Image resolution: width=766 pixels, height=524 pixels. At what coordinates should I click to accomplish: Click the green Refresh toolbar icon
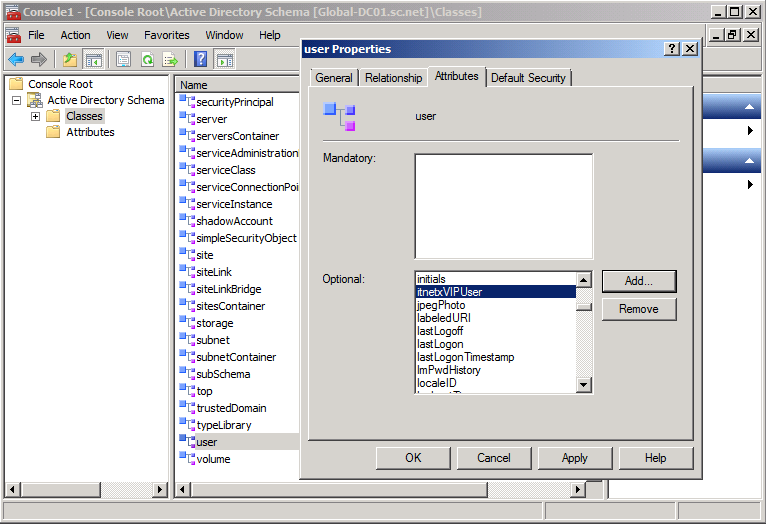147,59
